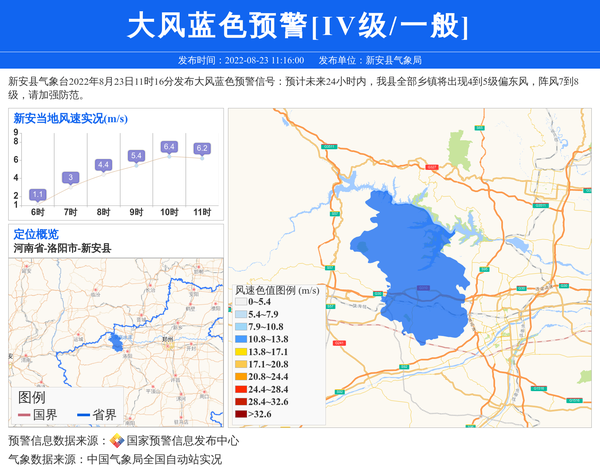This screenshot has width=600, height=471.
Task: Click the 17.1~20.8 orange legend swatch
Action: coord(240,365)
